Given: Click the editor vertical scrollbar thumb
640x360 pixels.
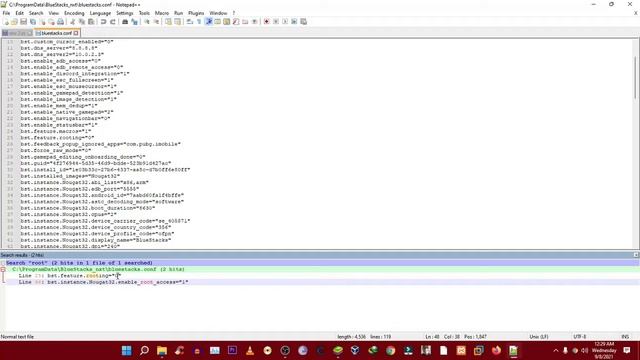Looking at the screenshot, I should [635, 78].
